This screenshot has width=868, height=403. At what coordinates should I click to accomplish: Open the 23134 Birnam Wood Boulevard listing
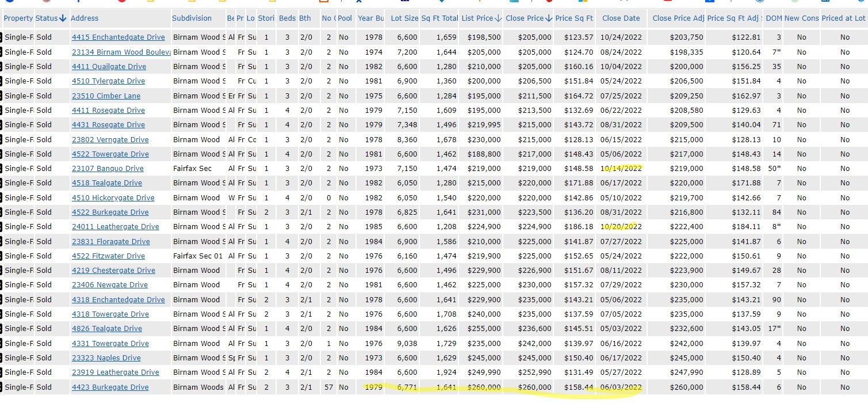pyautogui.click(x=121, y=52)
